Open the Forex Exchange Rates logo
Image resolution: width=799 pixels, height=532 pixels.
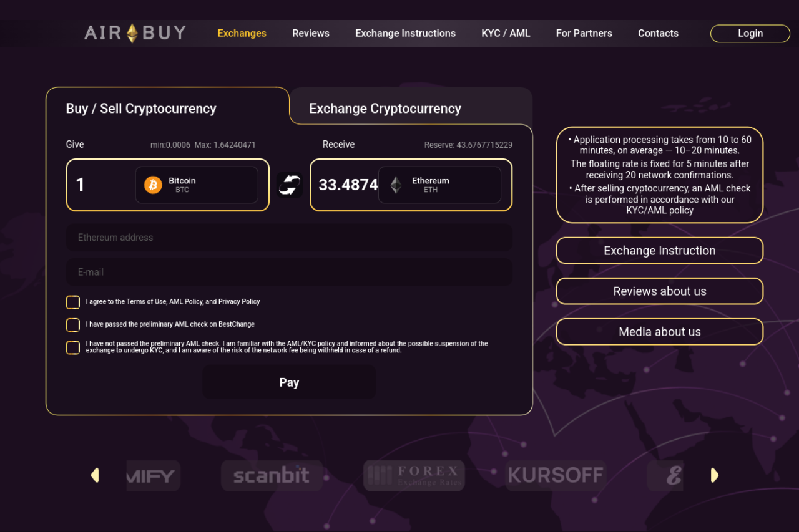414,476
